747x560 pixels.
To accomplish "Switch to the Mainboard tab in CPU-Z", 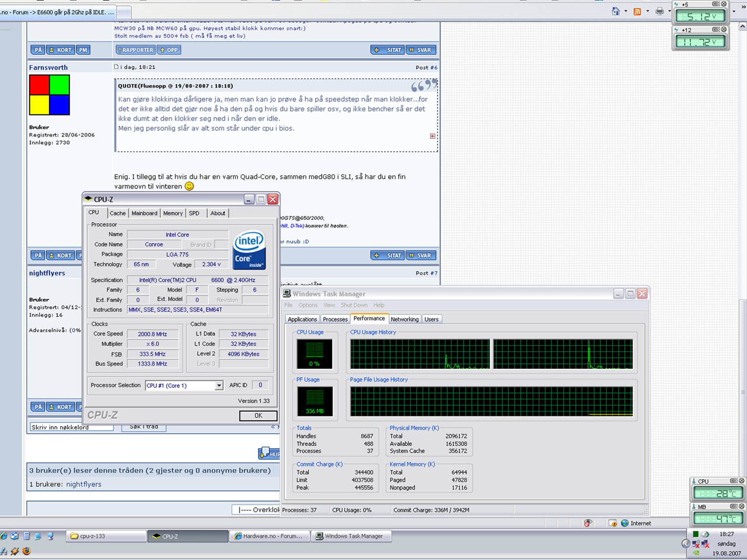I will (144, 213).
